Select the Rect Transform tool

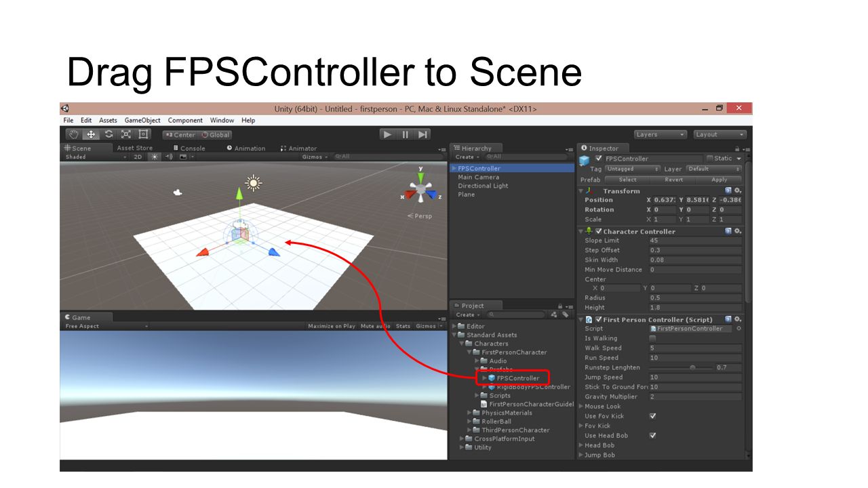point(143,134)
